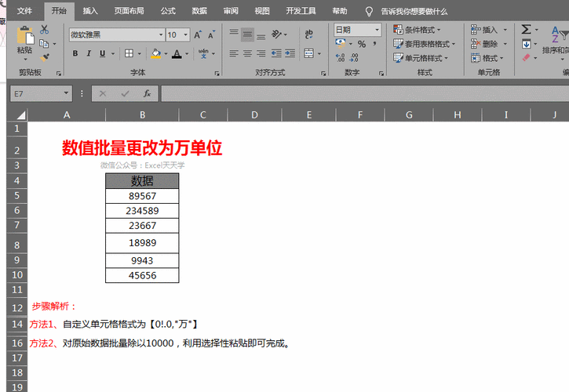Align text to top
Image resolution: width=569 pixels, height=392 pixels.
pos(234,32)
